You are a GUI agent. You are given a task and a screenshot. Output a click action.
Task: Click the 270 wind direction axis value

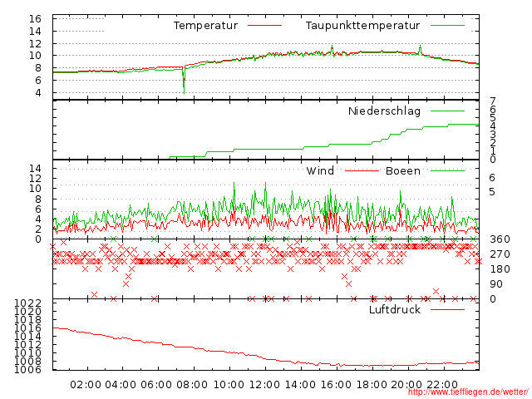(x=500, y=254)
